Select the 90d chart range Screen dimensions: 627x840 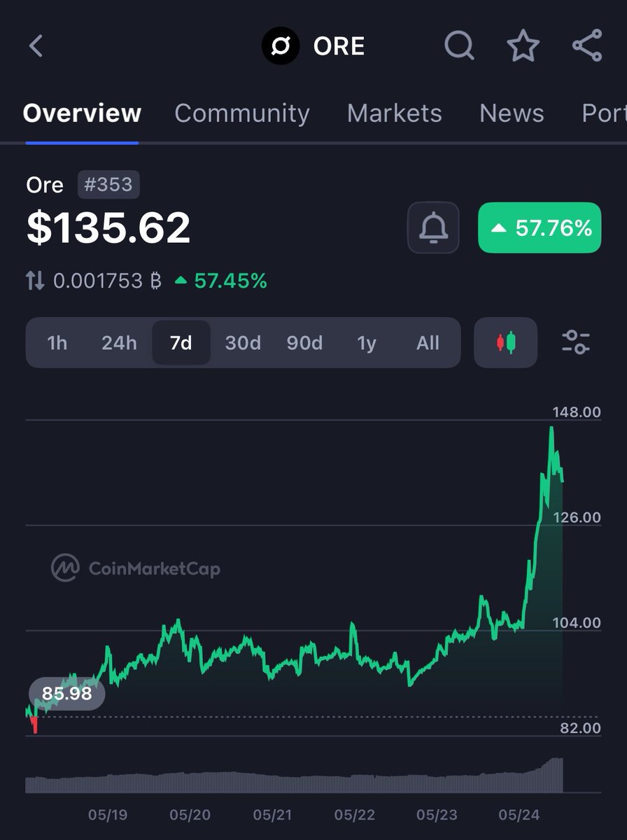point(304,343)
